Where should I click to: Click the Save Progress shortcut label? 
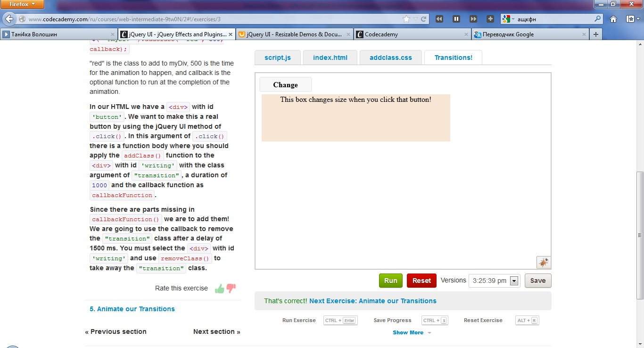[x=392, y=320]
